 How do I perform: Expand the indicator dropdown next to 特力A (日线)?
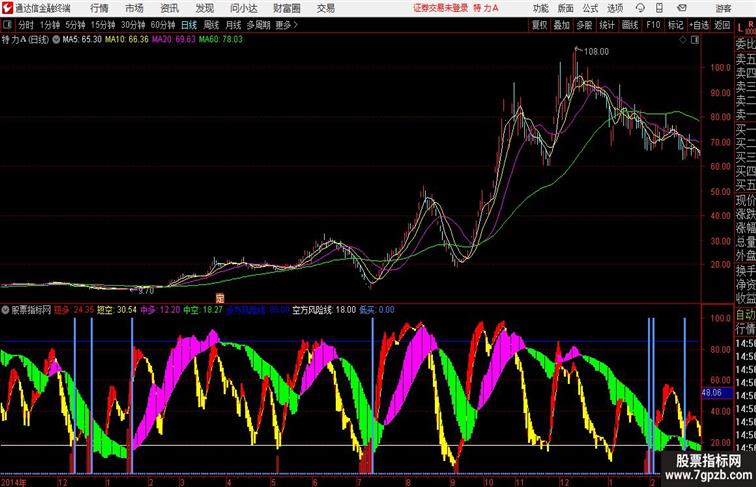[56, 40]
